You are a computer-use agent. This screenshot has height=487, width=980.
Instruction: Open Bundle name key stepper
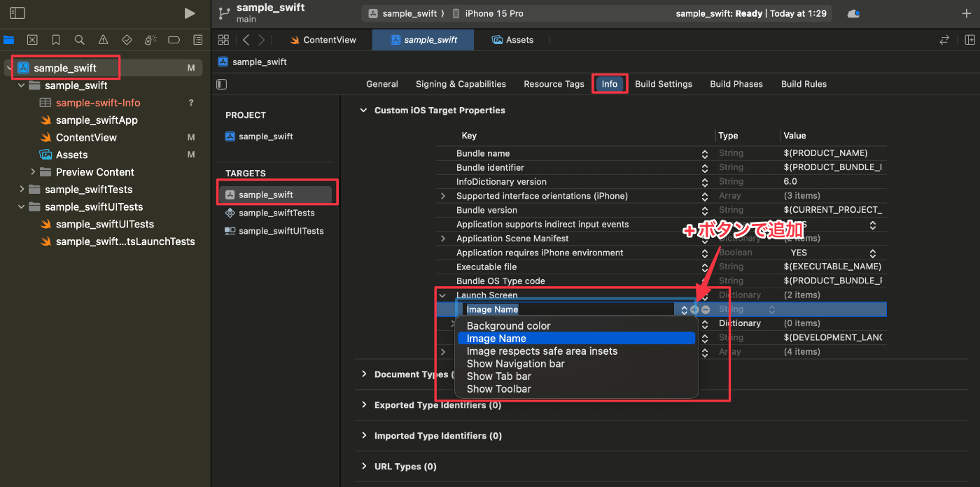pyautogui.click(x=705, y=154)
